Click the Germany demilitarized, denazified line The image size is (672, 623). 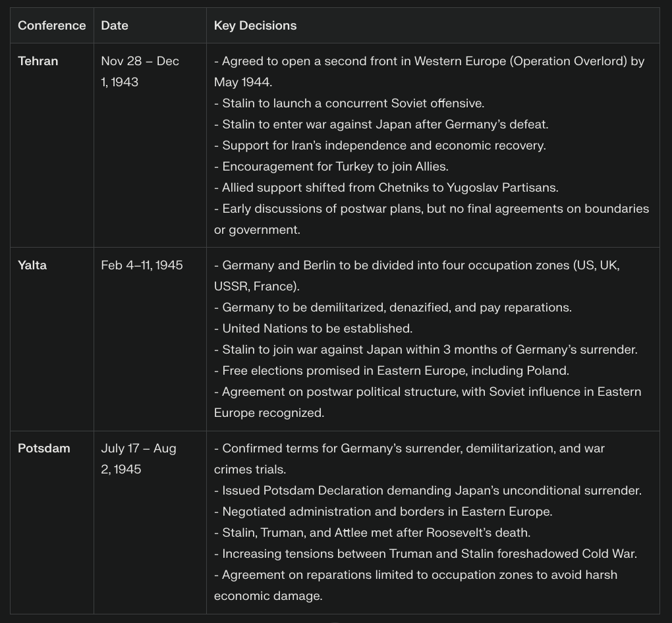pos(393,308)
